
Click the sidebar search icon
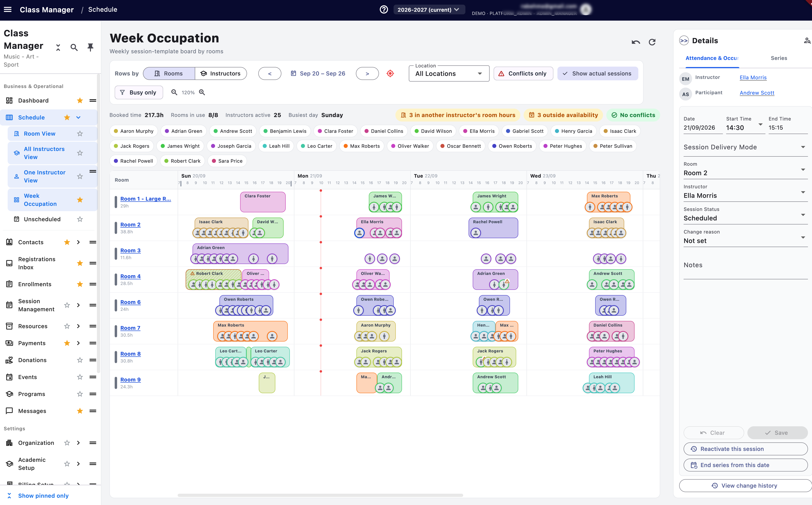74,47
